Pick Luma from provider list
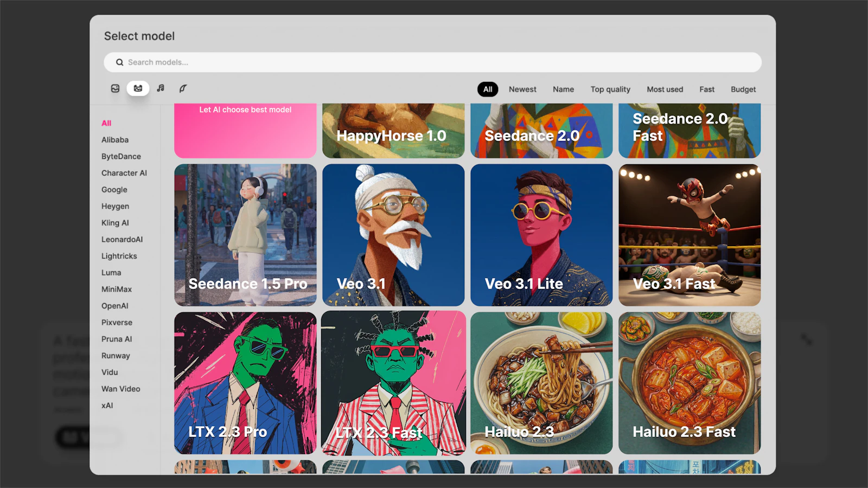 click(111, 273)
